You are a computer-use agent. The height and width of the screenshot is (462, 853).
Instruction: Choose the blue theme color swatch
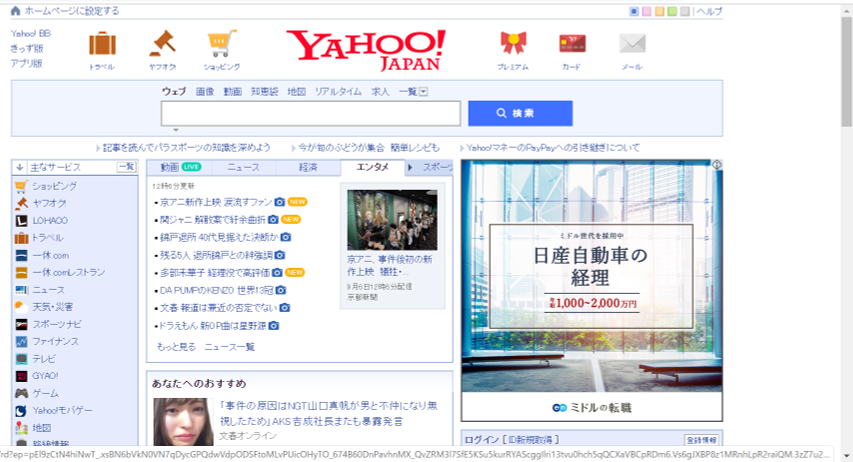point(634,11)
